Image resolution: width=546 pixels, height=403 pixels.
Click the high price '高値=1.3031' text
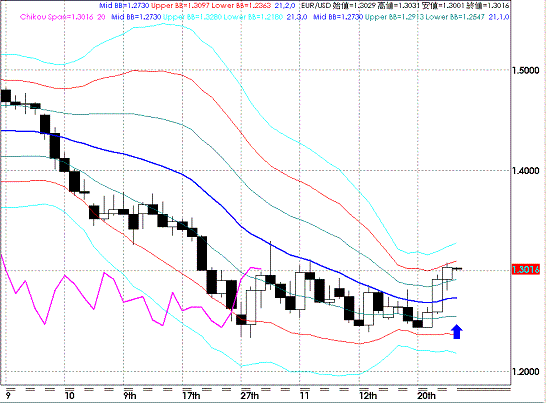(x=397, y=6)
